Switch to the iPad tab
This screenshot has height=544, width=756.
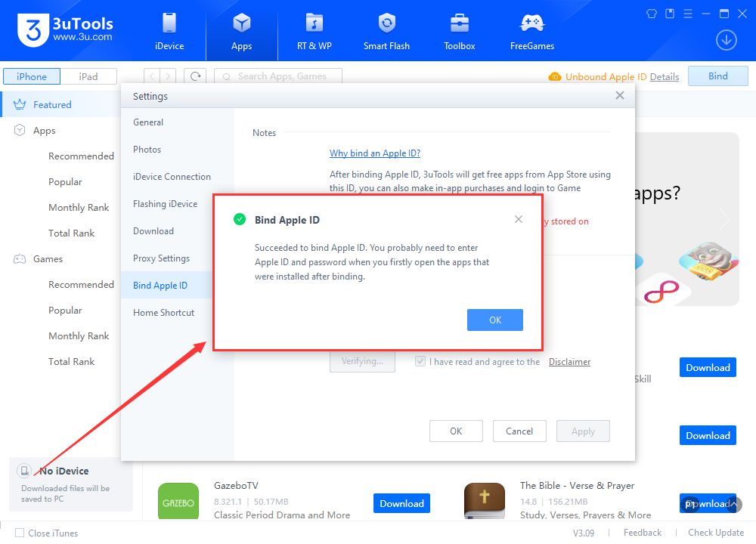click(88, 76)
